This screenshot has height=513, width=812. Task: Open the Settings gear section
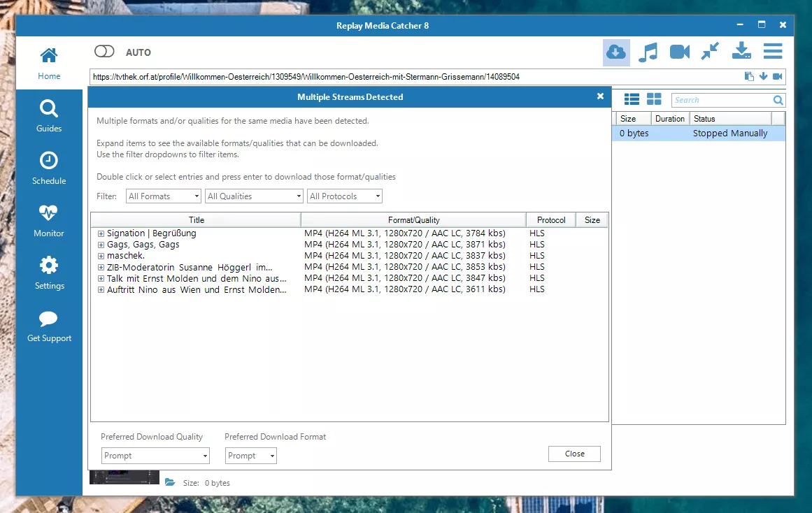[x=49, y=273]
